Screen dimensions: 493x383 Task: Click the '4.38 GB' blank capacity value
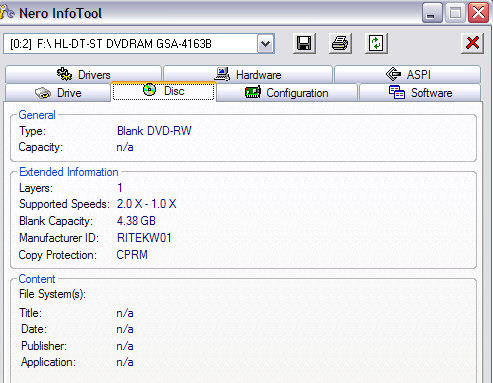point(136,221)
